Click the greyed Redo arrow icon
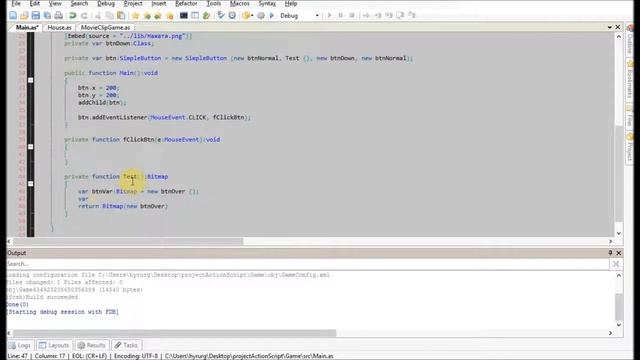 [84, 16]
